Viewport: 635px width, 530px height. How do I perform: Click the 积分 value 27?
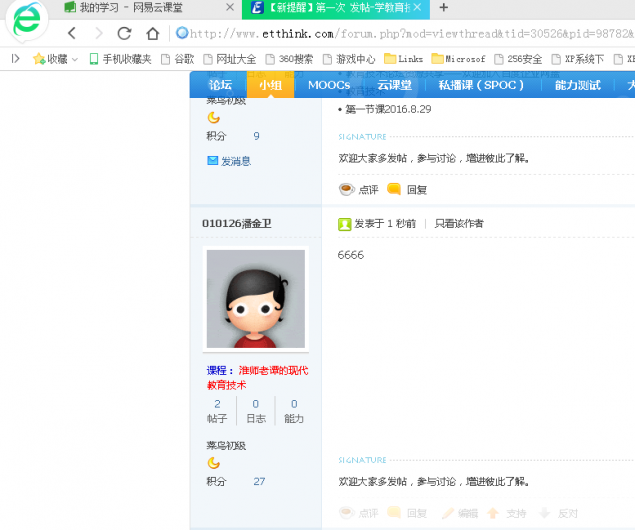(259, 481)
